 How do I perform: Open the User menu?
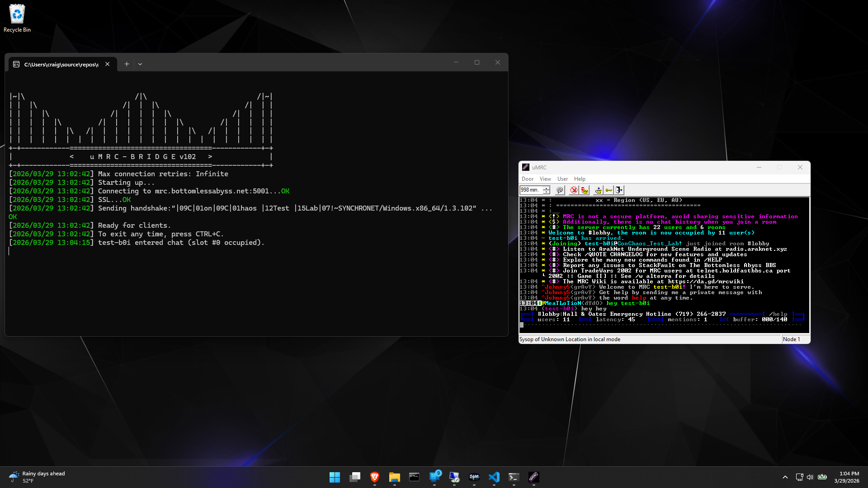[562, 179]
